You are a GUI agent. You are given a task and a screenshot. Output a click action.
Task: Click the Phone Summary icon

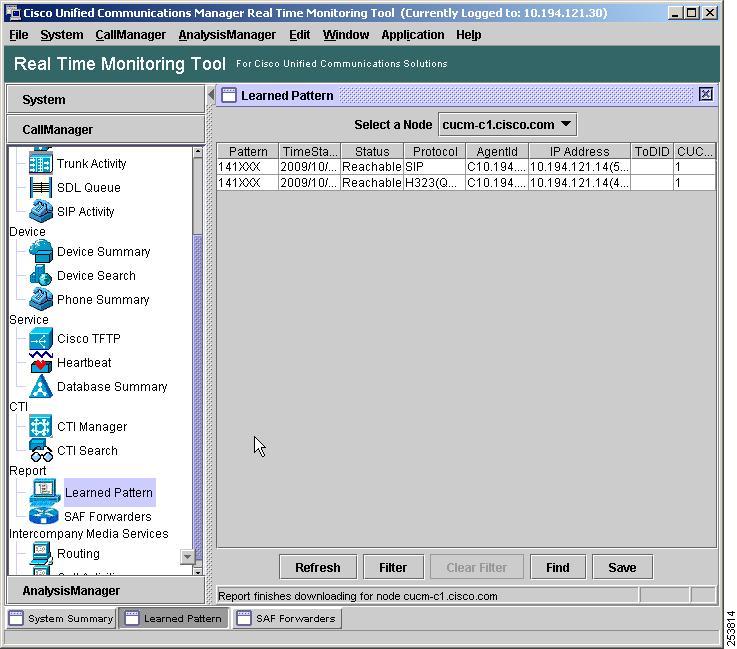(41, 299)
